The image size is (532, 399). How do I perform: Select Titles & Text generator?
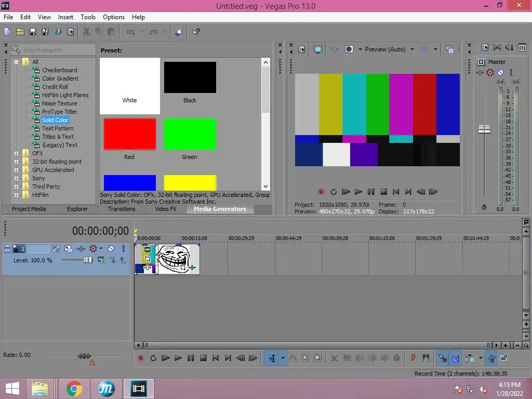pyautogui.click(x=58, y=137)
